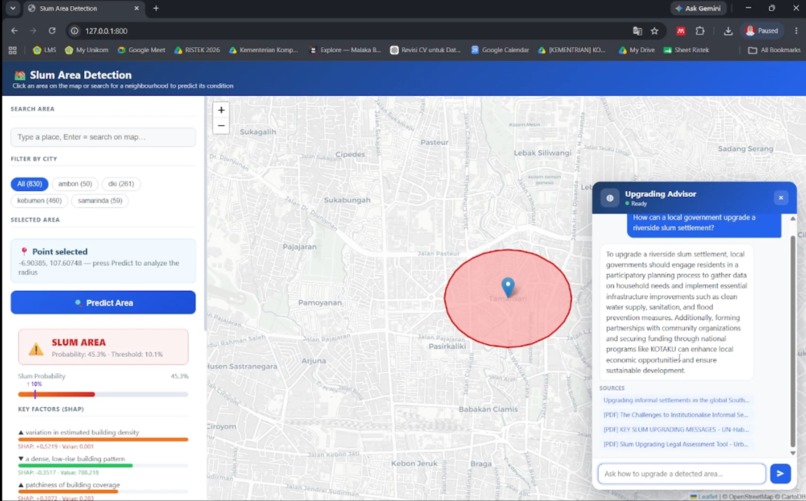Screen dimensions: 806x501
Task: Click the Slum Area Detection logo icon
Action: [20, 76]
